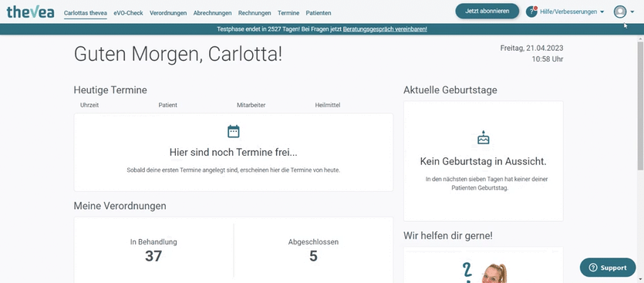The width and height of the screenshot is (644, 283).
Task: Click the Wir helfen dir gerne! heading
Action: coord(448,236)
